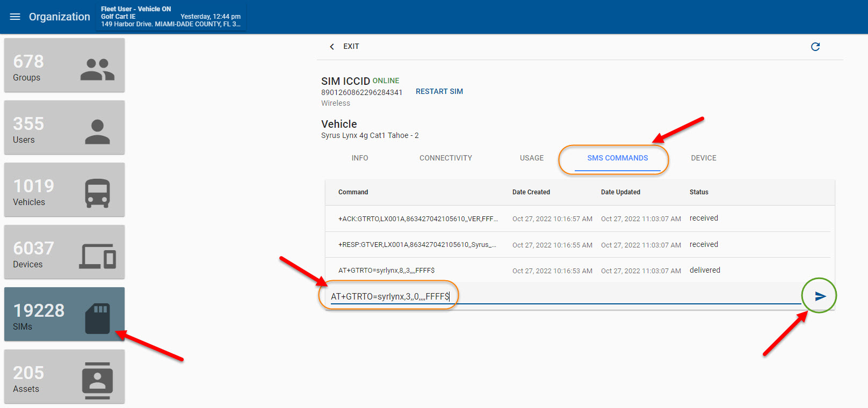Click the send command arrow icon
Viewport: 868px width, 408px height.
(820, 296)
